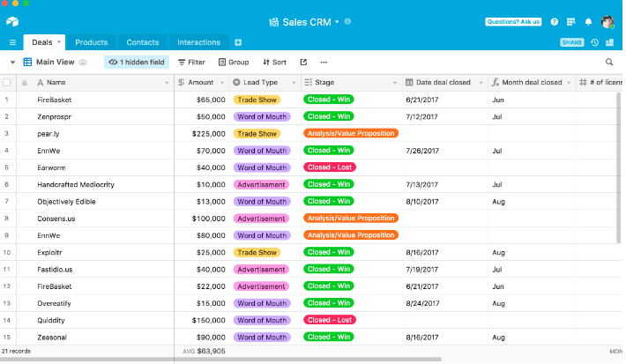The width and height of the screenshot is (626, 364).
Task: Open the hamburger tables list icon
Action: click(x=12, y=42)
